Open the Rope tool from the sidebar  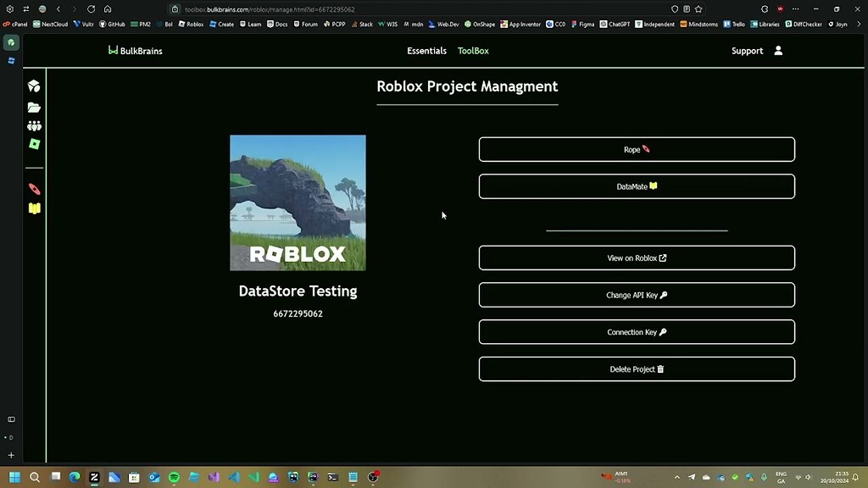34,187
